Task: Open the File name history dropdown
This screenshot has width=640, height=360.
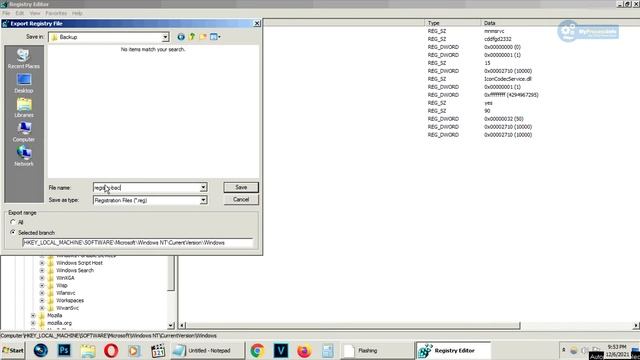Action: (x=203, y=187)
